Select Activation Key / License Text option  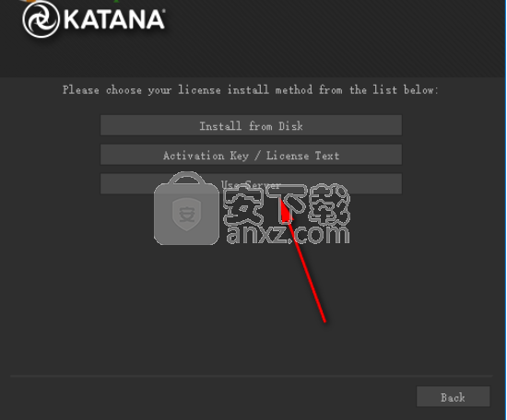(252, 155)
